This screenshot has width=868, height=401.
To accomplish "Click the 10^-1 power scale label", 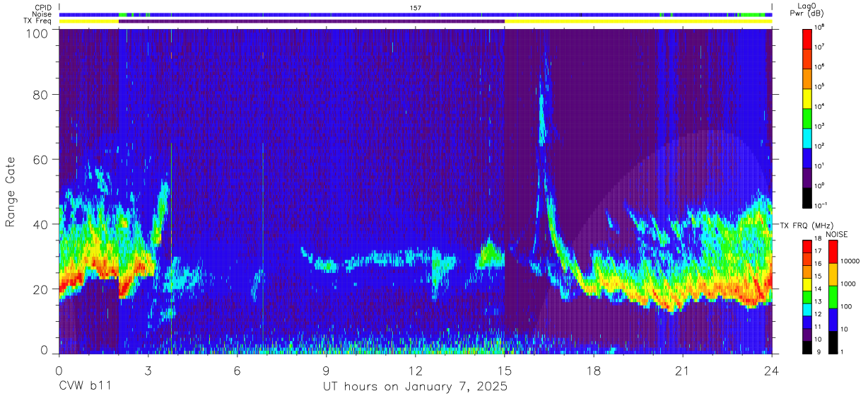I will point(822,204).
